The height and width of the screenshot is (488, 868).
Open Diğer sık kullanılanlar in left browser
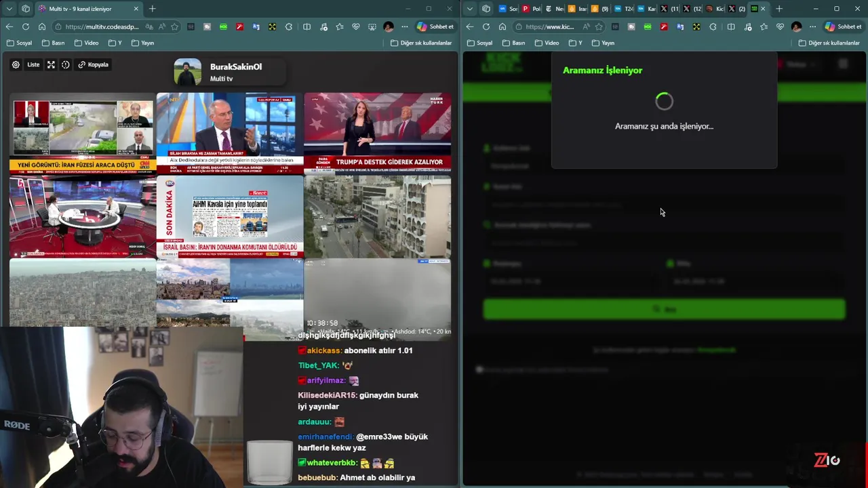421,43
